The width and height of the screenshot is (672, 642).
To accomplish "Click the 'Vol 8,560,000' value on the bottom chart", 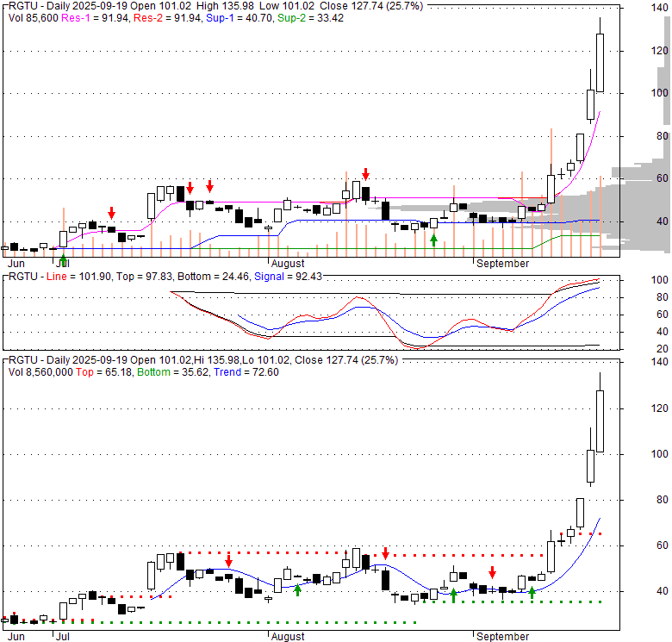I will (40, 372).
